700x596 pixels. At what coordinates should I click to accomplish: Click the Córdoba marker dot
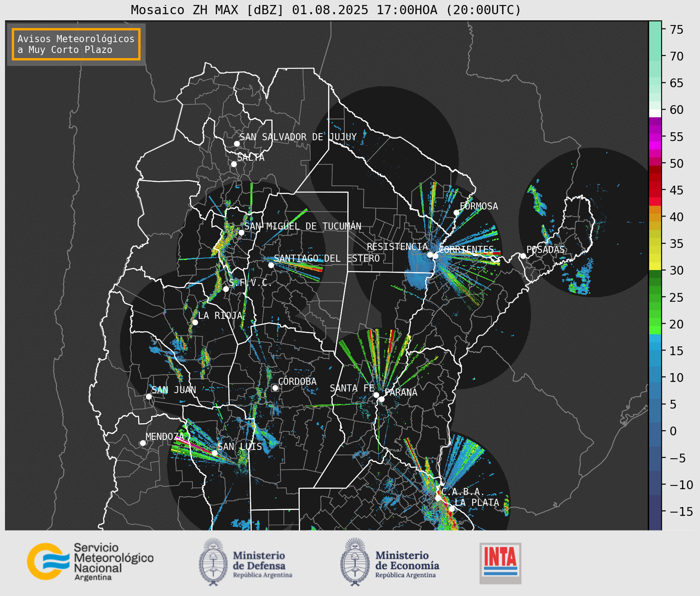(x=275, y=388)
